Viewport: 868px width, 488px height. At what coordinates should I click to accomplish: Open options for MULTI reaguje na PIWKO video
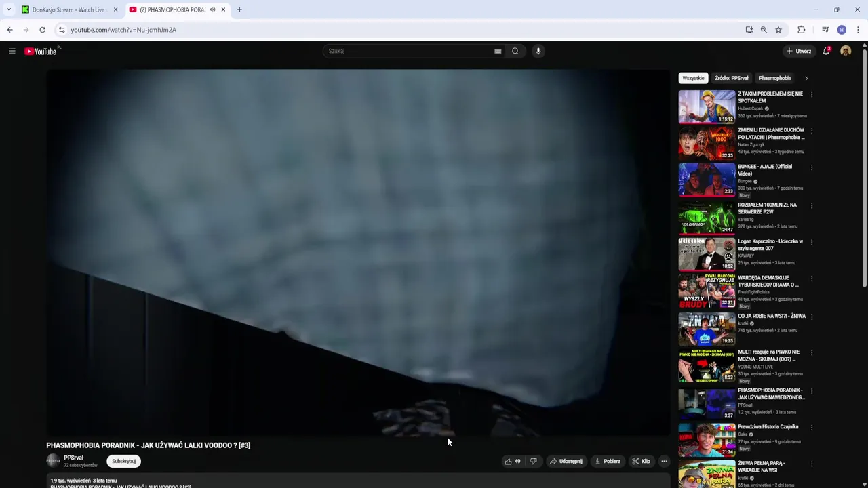812,353
